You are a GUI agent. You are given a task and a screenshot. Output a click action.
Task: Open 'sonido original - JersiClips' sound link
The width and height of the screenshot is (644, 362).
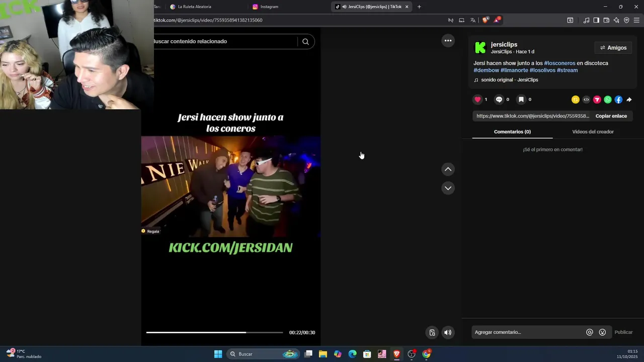pyautogui.click(x=509, y=80)
